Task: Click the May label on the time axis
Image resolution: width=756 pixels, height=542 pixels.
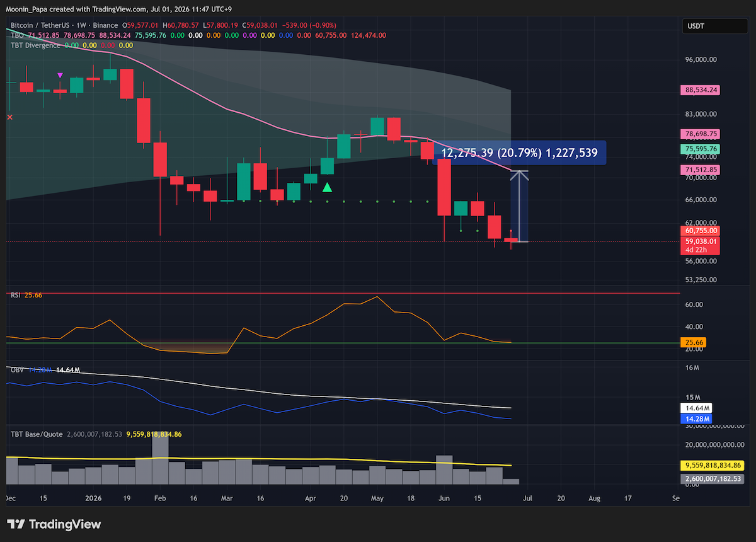Action: (377, 498)
